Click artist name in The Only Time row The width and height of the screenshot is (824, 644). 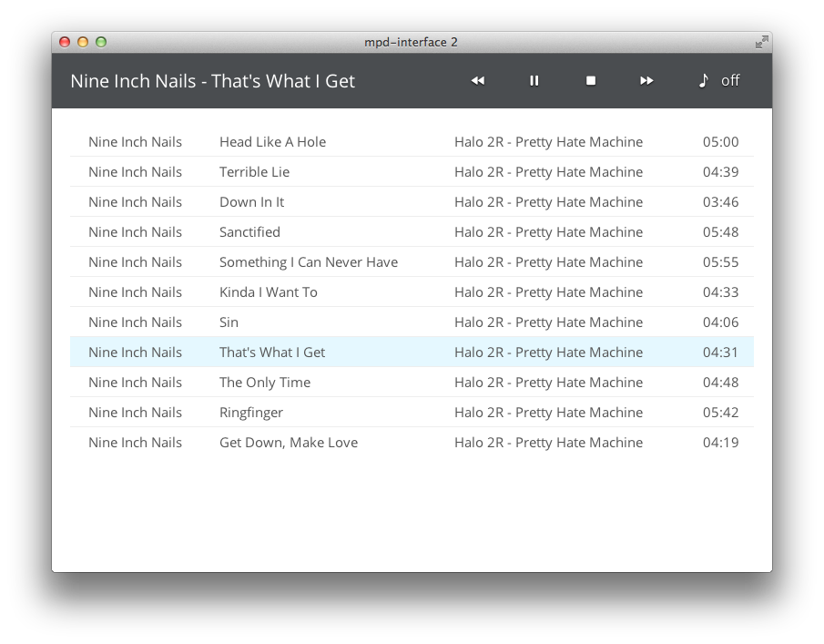tap(135, 383)
